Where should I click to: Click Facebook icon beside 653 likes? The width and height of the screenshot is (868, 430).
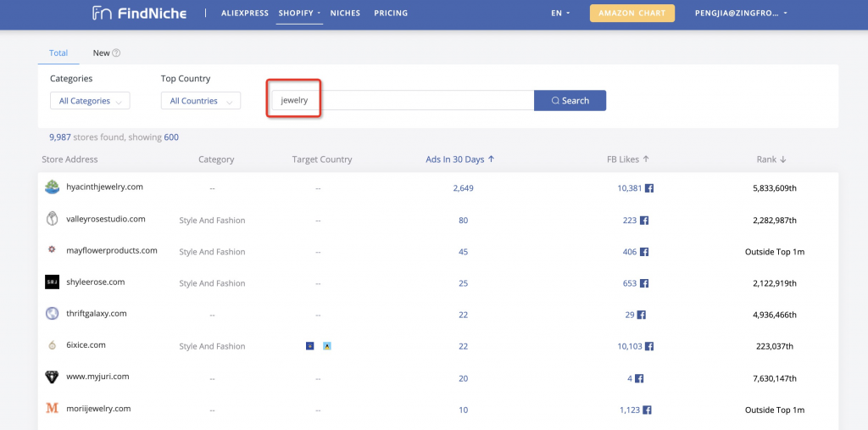tap(644, 283)
